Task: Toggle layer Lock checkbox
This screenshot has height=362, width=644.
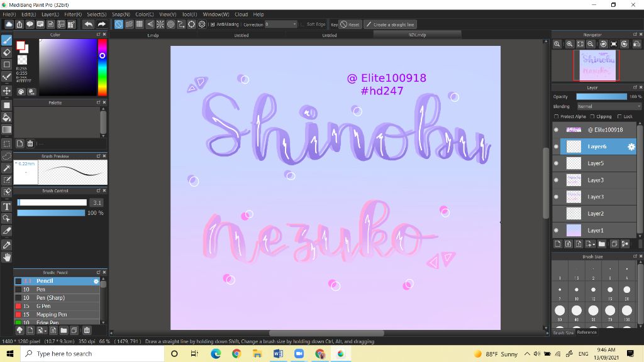Action: [619, 116]
